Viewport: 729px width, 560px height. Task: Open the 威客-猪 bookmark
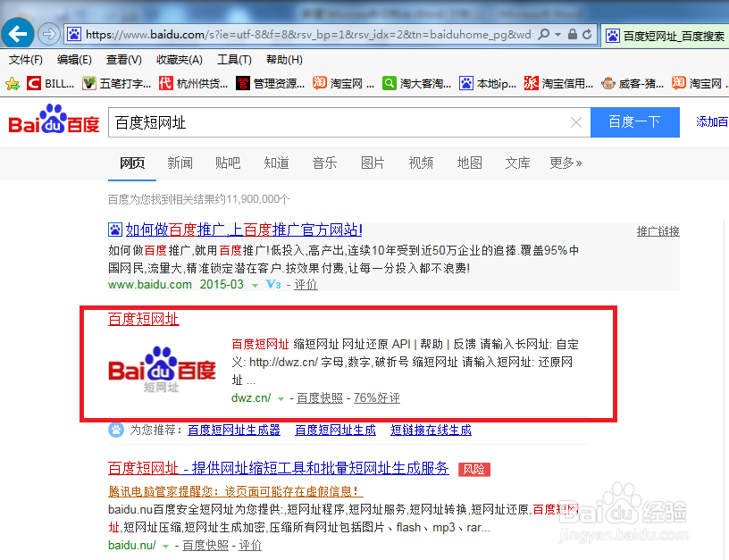[633, 84]
